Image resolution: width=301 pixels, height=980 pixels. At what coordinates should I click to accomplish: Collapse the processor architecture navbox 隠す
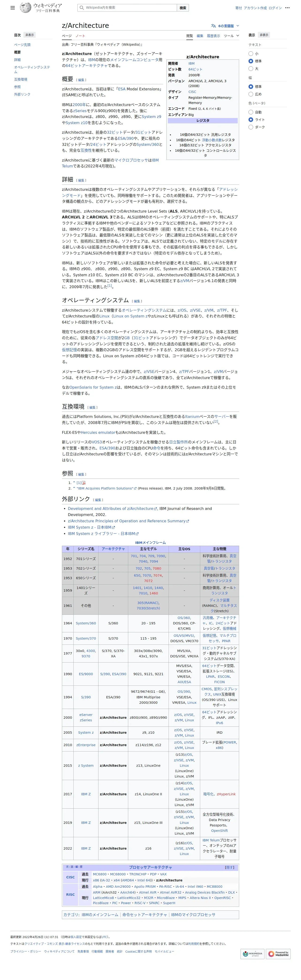(230, 867)
